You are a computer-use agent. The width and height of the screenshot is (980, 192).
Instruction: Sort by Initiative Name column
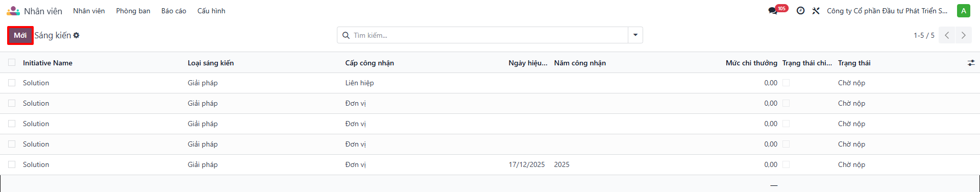[47, 63]
